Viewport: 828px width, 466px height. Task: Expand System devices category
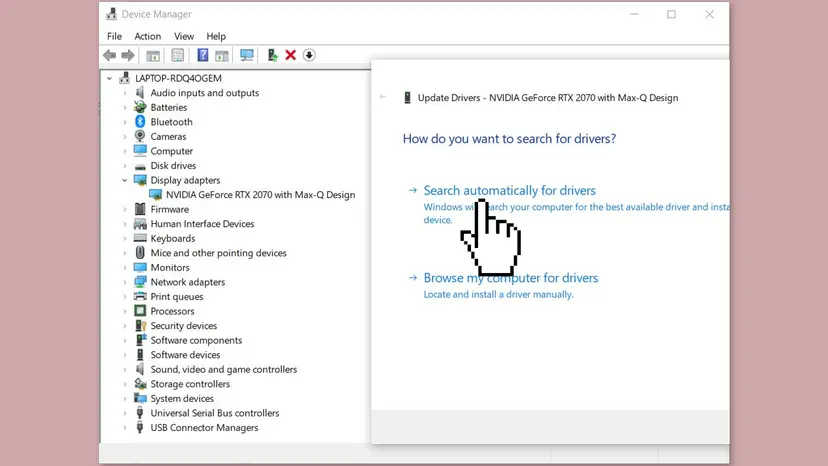125,398
